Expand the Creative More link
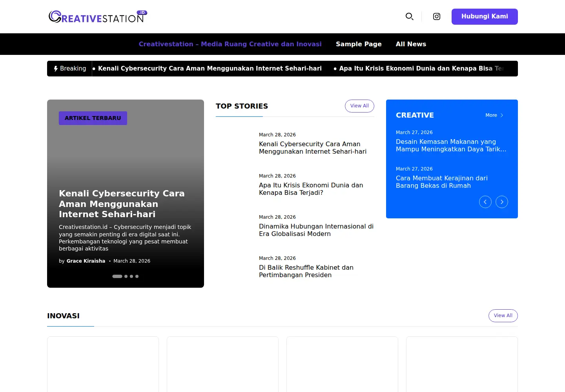Image resolution: width=565 pixels, height=392 pixels. pos(494,115)
